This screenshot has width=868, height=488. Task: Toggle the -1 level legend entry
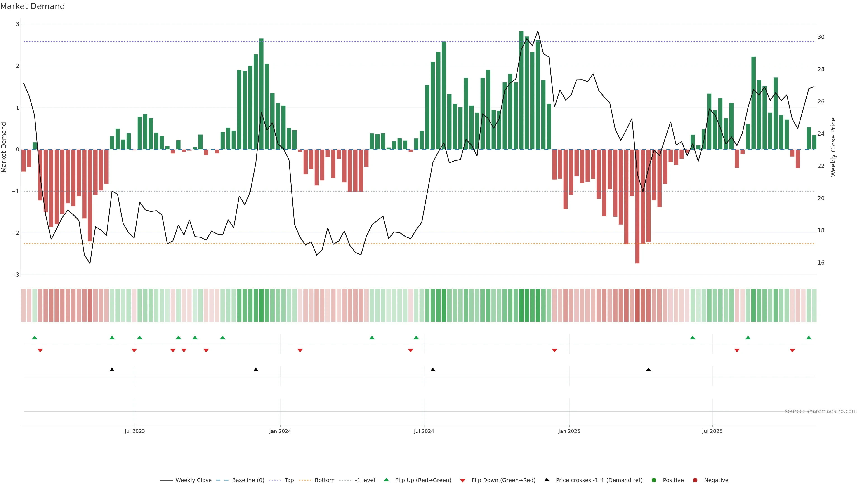pyautogui.click(x=365, y=480)
